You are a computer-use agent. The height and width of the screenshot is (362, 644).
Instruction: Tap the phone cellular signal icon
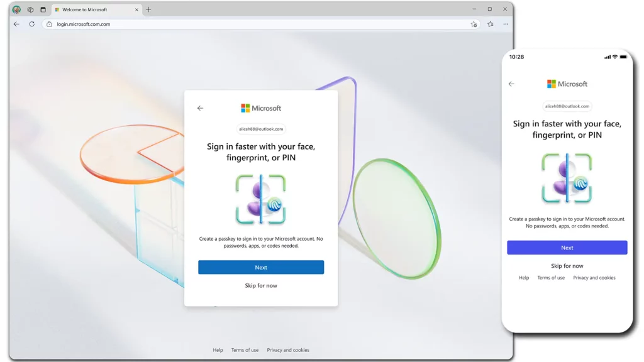tap(607, 57)
